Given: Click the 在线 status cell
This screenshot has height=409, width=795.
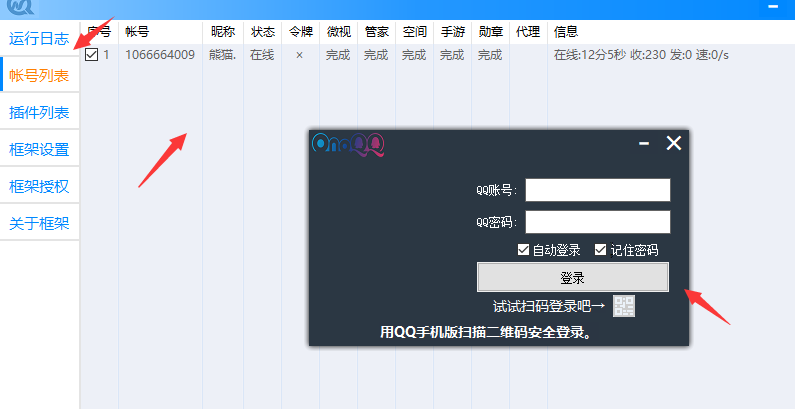Looking at the screenshot, I should tap(262, 55).
